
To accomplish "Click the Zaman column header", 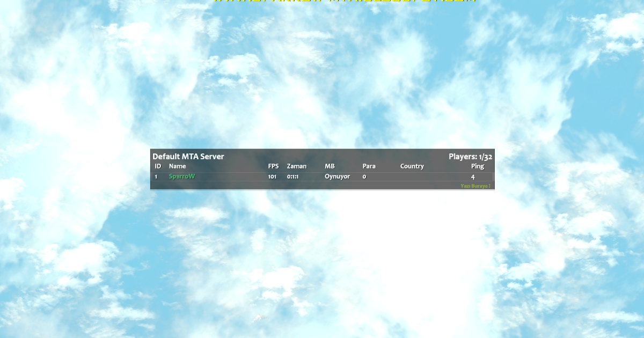I will point(297,166).
